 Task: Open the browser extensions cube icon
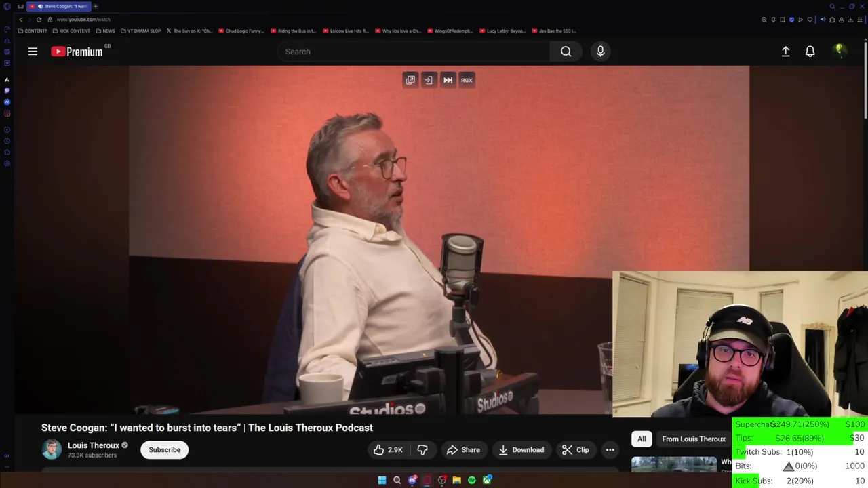tap(832, 20)
